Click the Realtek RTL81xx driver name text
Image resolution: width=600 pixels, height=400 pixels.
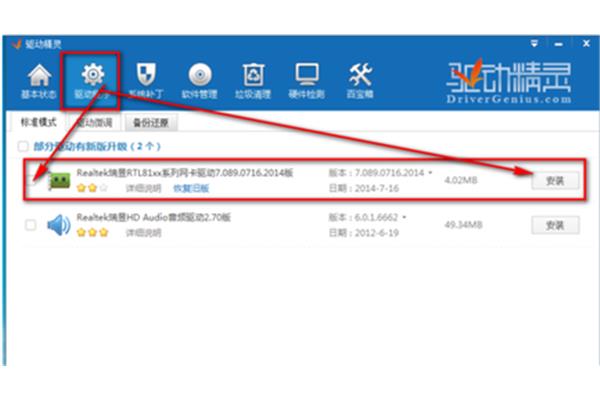coord(185,173)
